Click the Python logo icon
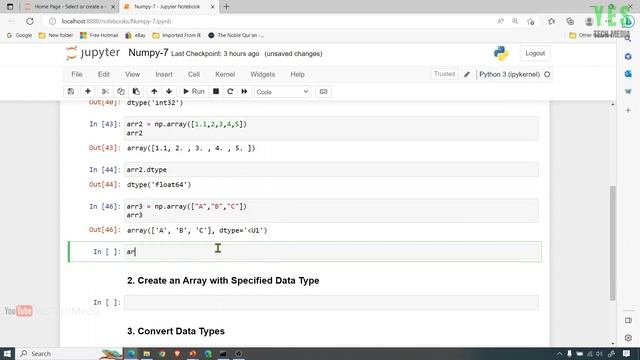Screen dimensions: 640x360 pos(501,53)
